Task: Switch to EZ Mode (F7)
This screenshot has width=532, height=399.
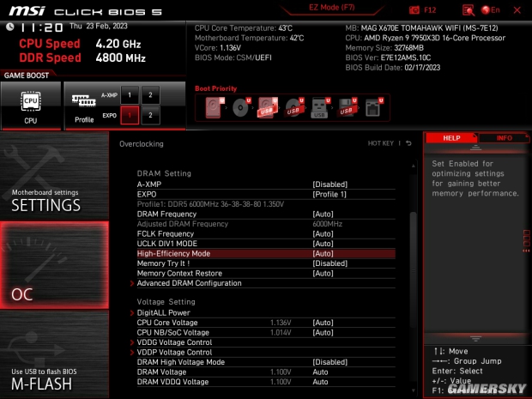Action: [x=332, y=8]
